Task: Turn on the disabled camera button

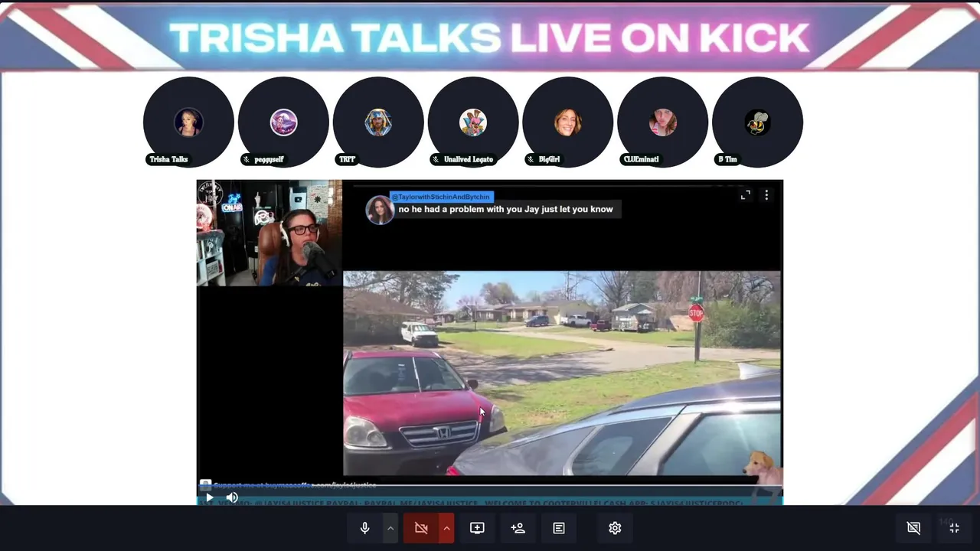Action: click(420, 528)
